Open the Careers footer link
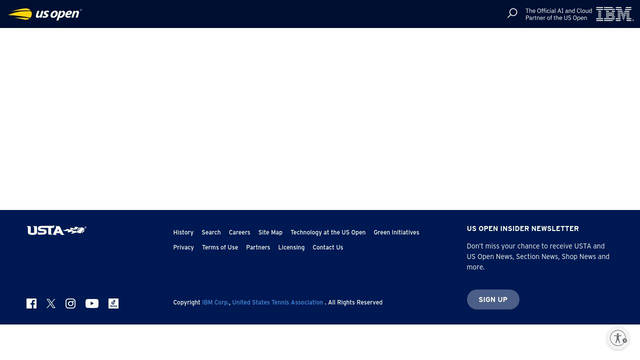 tap(239, 232)
